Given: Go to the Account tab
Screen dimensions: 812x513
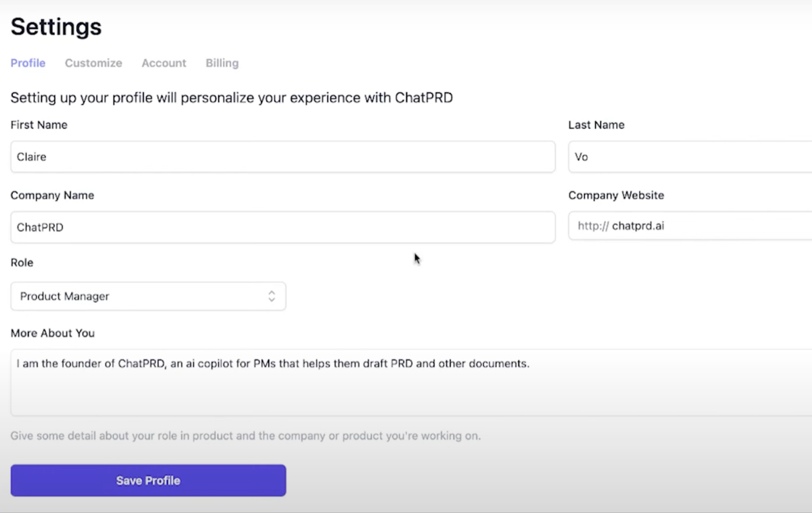Looking at the screenshot, I should [164, 63].
